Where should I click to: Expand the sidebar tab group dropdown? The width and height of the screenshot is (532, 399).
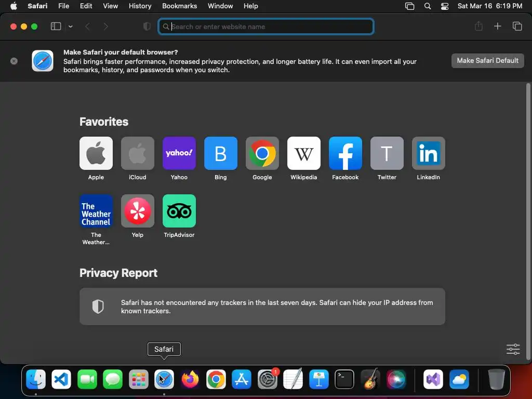(x=70, y=26)
